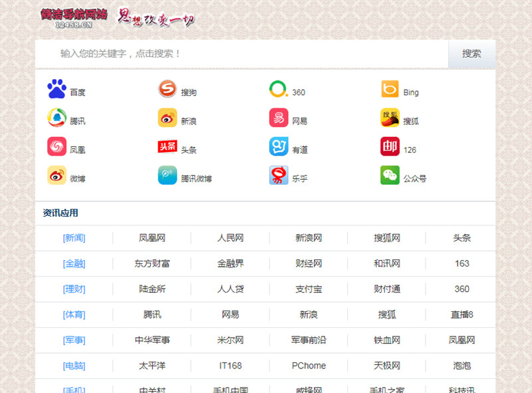
Task: Open the 米尔网 link
Action: [230, 340]
